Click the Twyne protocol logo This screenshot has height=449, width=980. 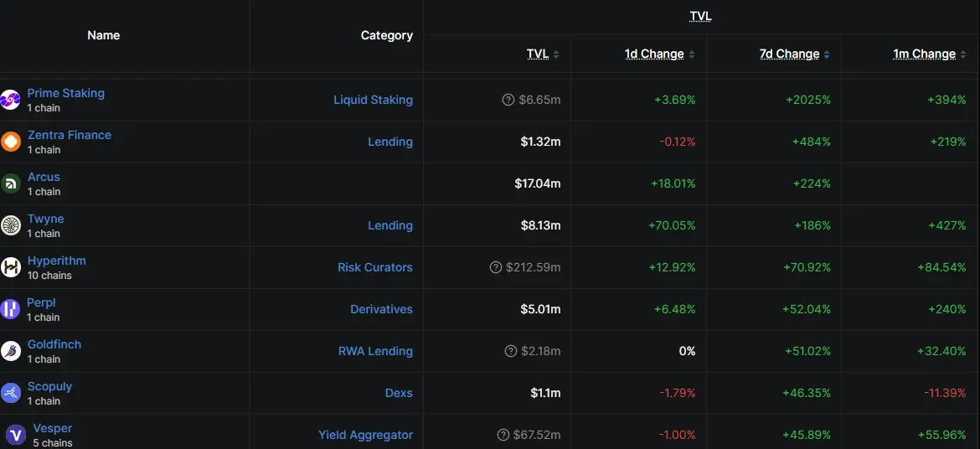[11, 225]
